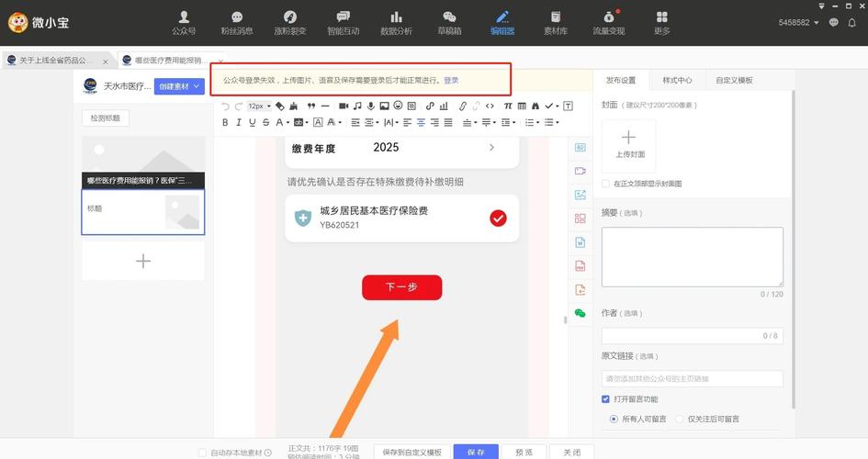Insert a table
The width and height of the screenshot is (868, 459).
[522, 106]
